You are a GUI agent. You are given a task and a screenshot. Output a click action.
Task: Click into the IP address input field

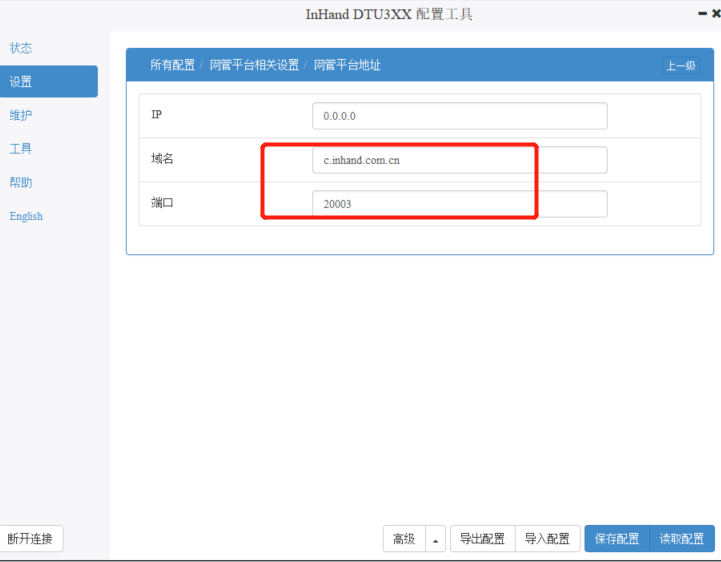click(x=459, y=116)
